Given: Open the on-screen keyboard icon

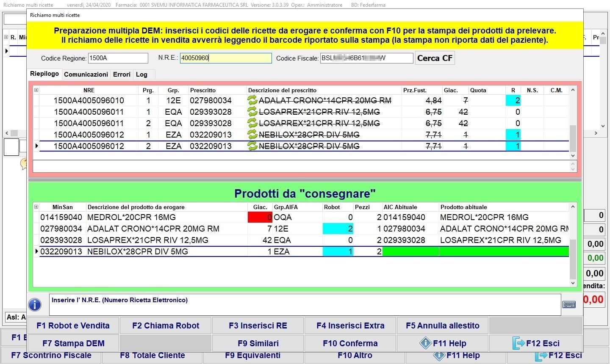Looking at the screenshot, I should point(568,305).
